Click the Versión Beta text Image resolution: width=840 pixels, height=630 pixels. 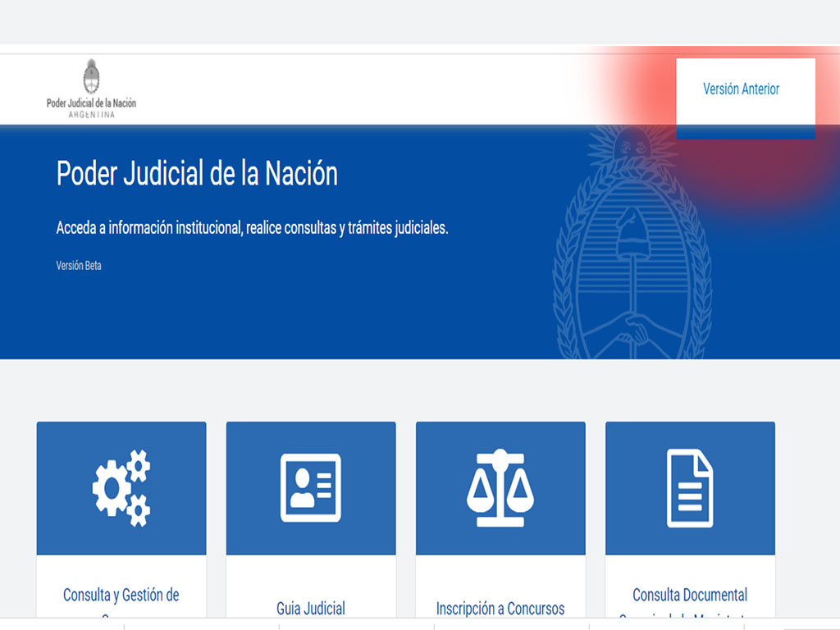[x=79, y=266]
